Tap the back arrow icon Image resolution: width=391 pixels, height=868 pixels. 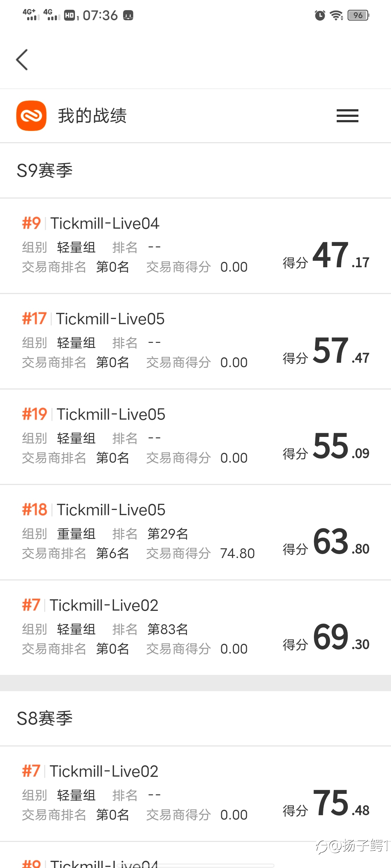(x=22, y=60)
